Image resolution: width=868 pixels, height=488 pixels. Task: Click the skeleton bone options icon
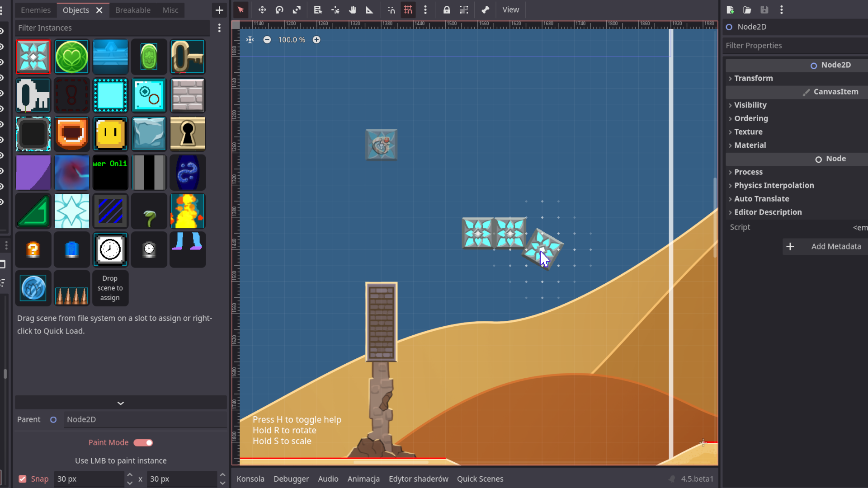click(x=485, y=9)
